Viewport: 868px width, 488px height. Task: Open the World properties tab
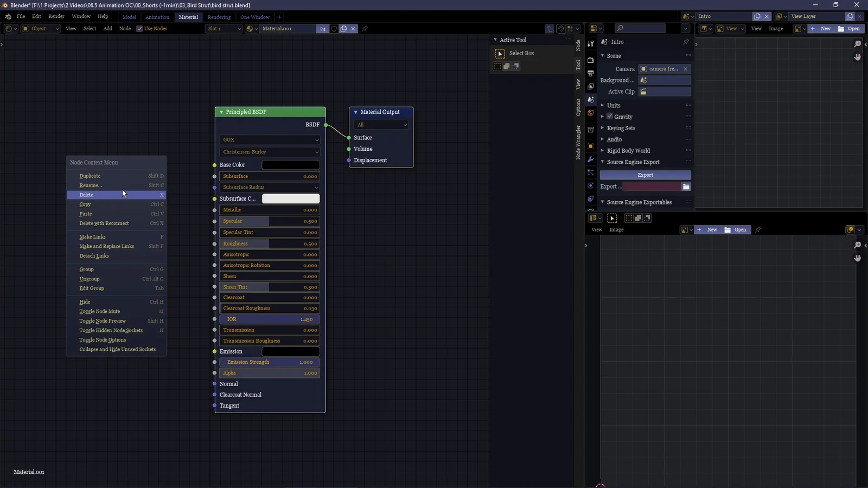tap(591, 112)
